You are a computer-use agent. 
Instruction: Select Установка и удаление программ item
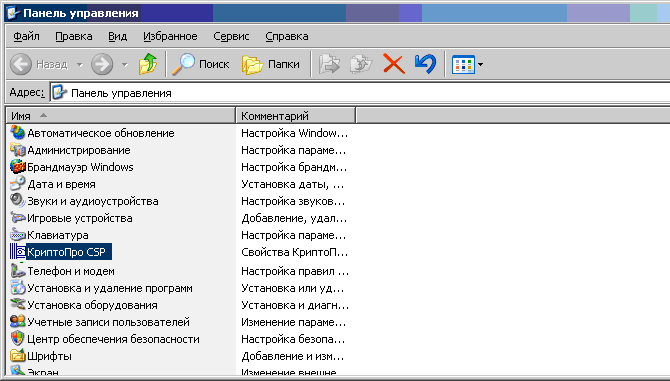(110, 288)
